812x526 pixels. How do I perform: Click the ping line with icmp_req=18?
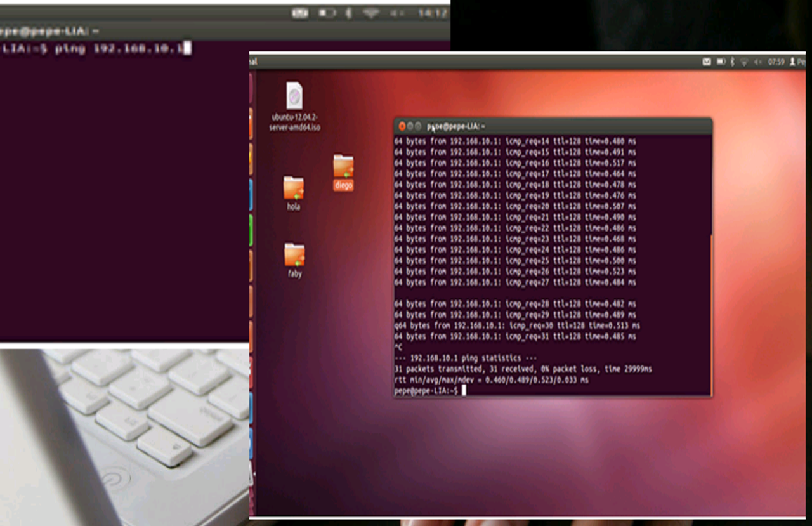[x=515, y=185]
